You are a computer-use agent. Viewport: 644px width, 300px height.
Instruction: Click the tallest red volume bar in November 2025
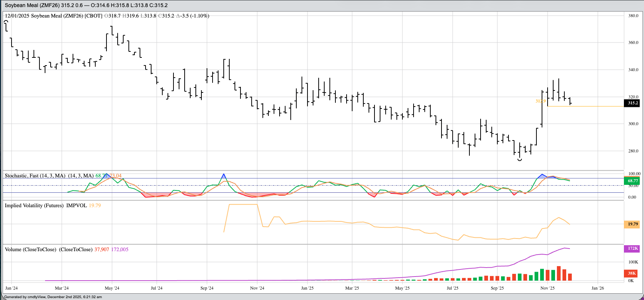point(559,273)
